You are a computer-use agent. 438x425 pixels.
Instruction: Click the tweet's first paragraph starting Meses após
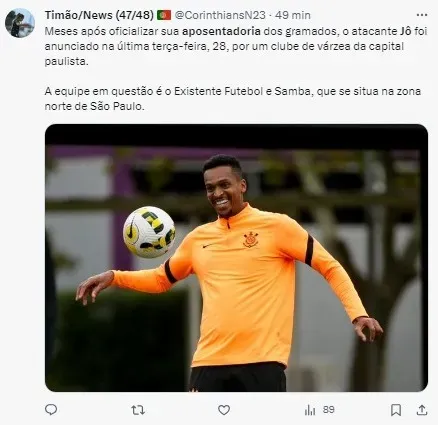236,46
